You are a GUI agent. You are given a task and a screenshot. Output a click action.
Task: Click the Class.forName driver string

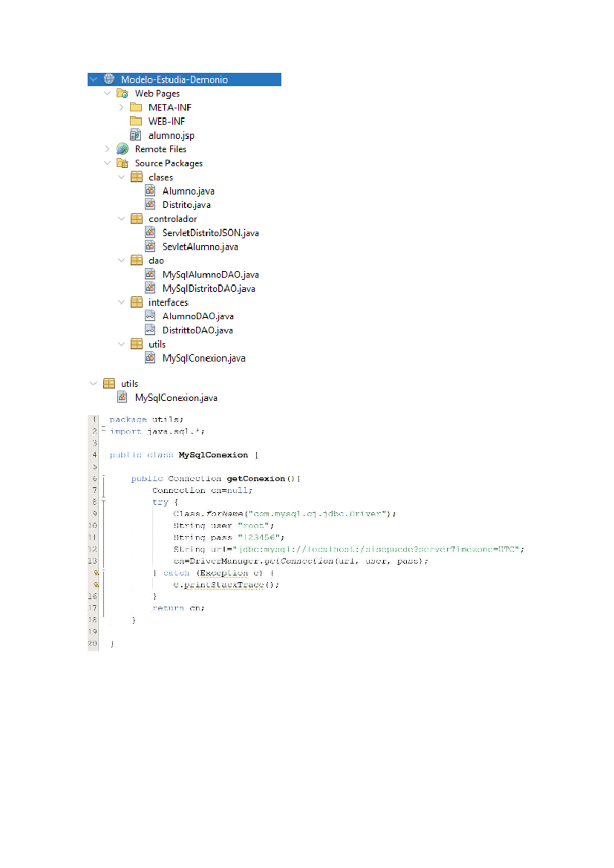pos(317,514)
